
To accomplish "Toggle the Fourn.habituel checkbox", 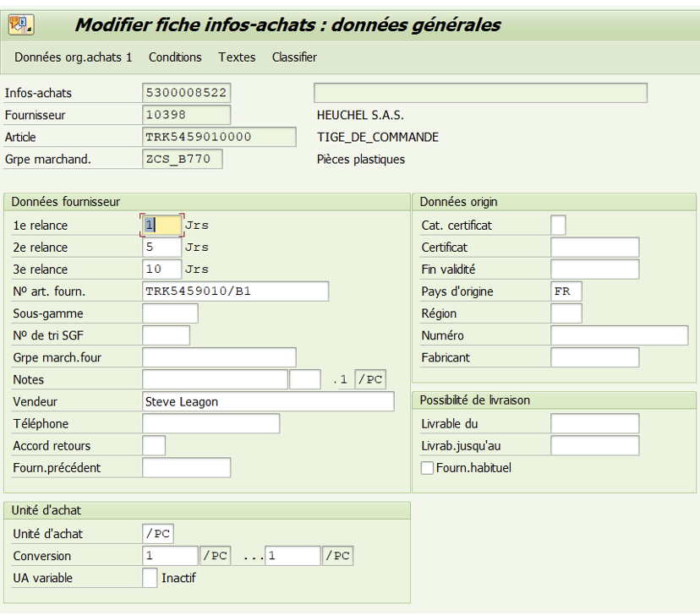I will tap(428, 468).
